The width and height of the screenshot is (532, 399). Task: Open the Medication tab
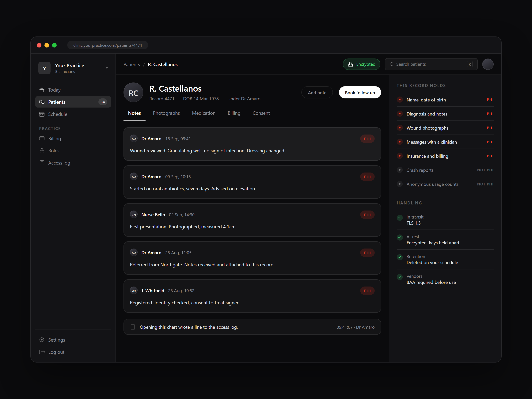[204, 113]
